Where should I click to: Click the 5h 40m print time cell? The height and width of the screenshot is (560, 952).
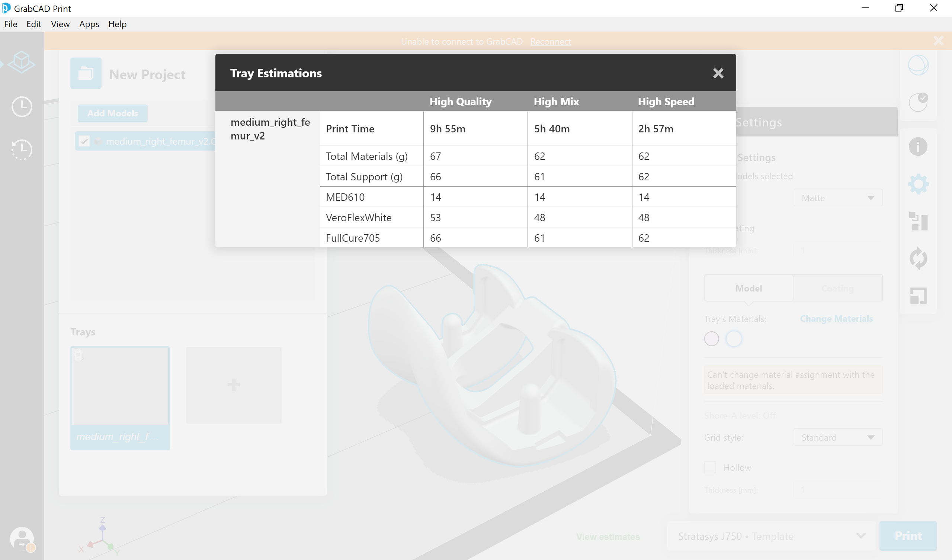580,129
